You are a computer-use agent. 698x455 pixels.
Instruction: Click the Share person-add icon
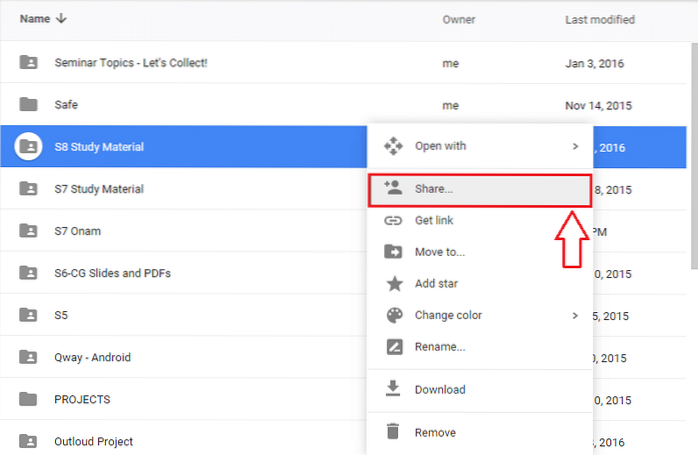(x=393, y=188)
